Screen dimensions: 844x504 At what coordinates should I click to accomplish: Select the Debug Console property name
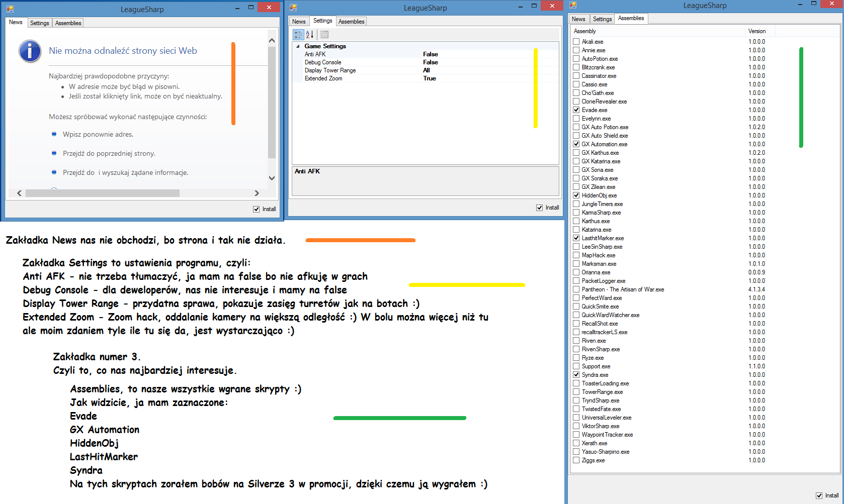323,62
